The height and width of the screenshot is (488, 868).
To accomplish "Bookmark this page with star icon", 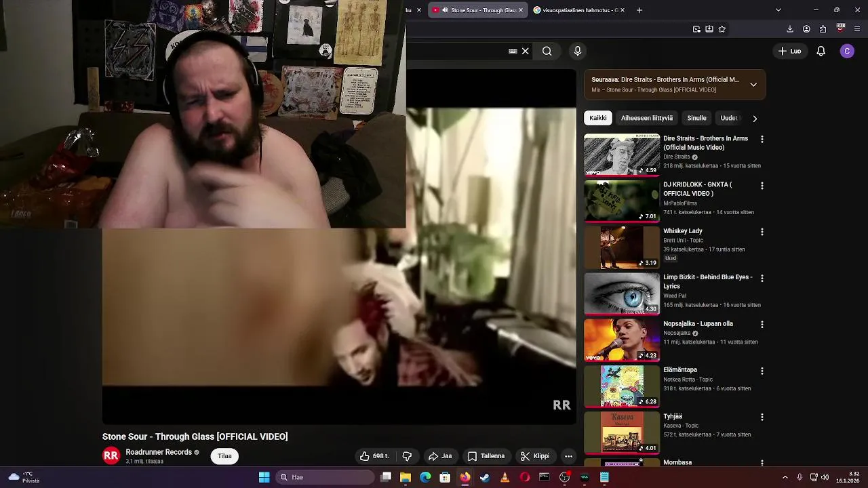I will click(722, 29).
